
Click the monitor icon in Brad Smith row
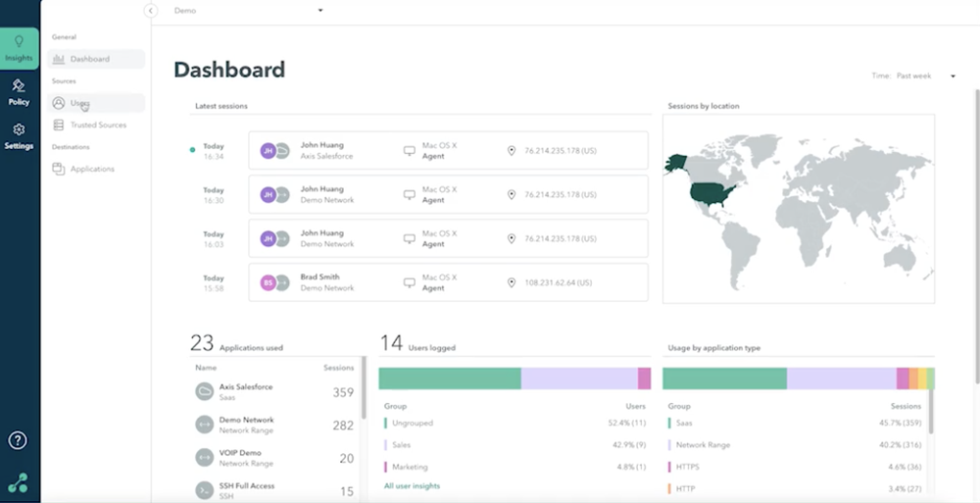click(410, 282)
